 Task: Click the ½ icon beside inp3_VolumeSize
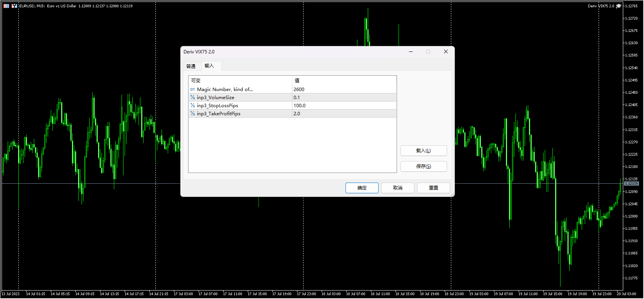(192, 98)
